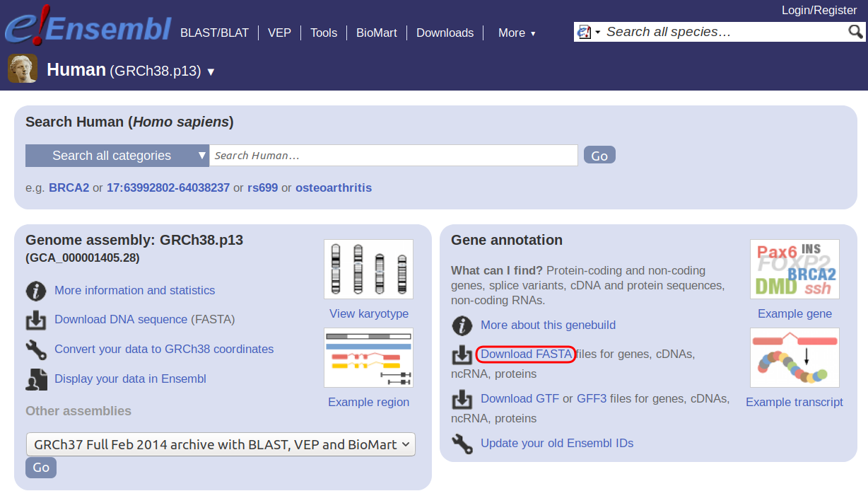The image size is (868, 491).
Task: Open the GRCh37 other assemblies dropdown
Action: (x=221, y=444)
